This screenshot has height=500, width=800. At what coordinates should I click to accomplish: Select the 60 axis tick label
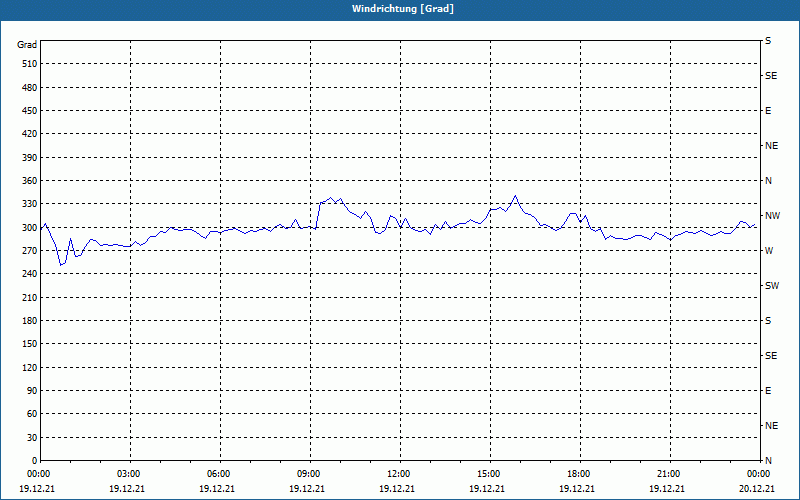coord(32,414)
